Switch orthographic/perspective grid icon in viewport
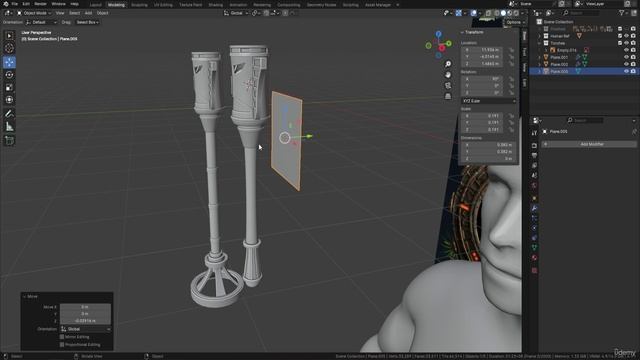This screenshot has height=360, width=640. coord(448,96)
